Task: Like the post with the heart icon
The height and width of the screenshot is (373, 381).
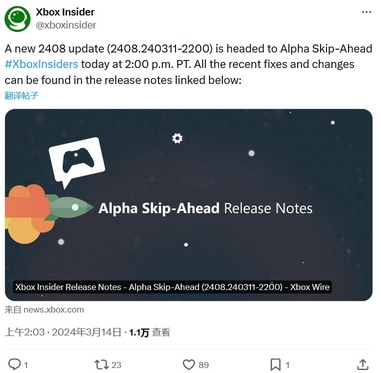Action: pyautogui.click(x=189, y=364)
